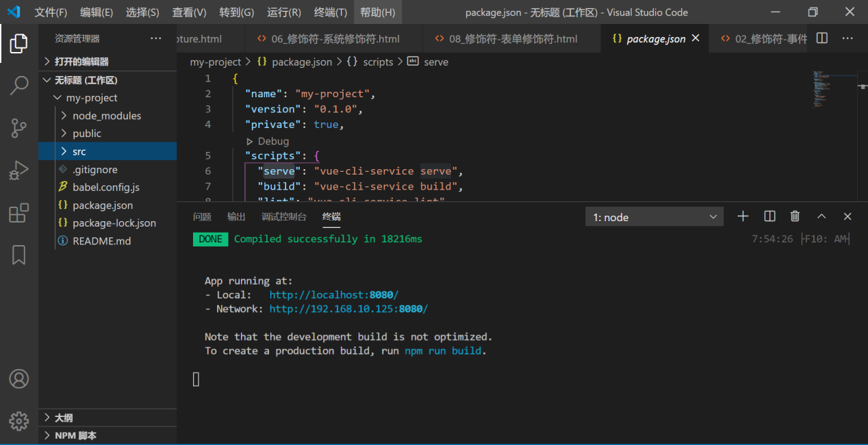Open the Bookmarks view in activity bar
Screen dimensions: 868x445
pos(18,255)
